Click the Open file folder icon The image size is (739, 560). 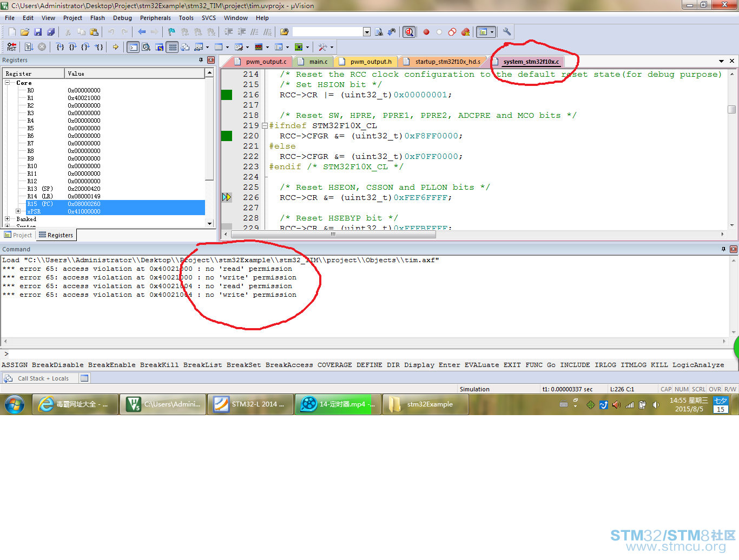[x=25, y=32]
